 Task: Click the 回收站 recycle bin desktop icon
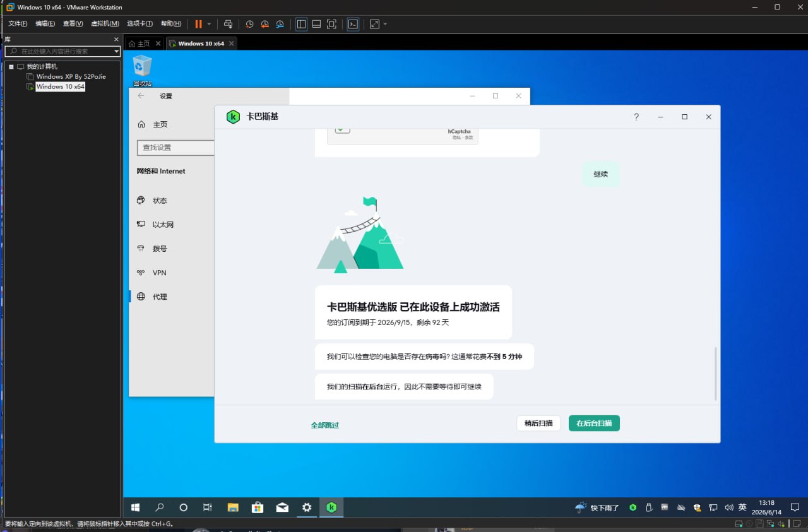[143, 71]
